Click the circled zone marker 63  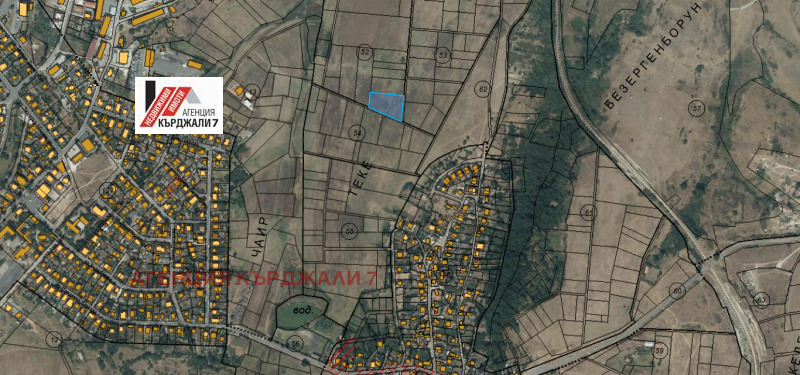[761, 300]
